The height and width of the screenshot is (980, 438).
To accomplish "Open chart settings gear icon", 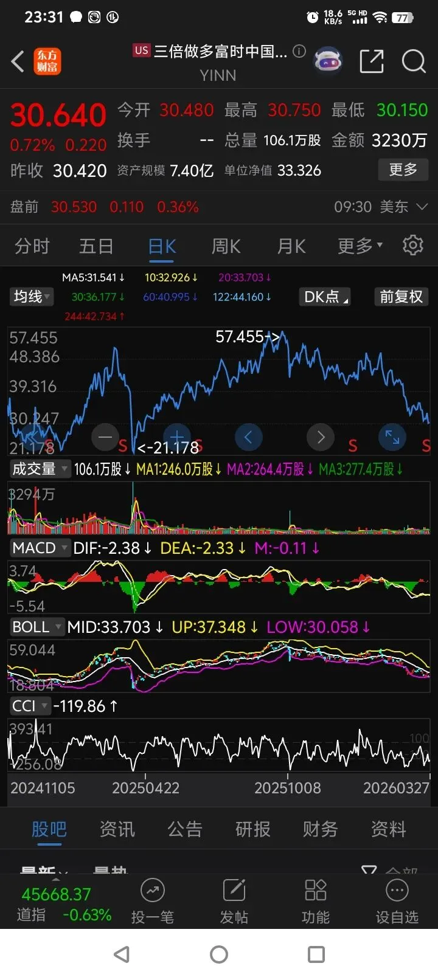I will point(413,245).
